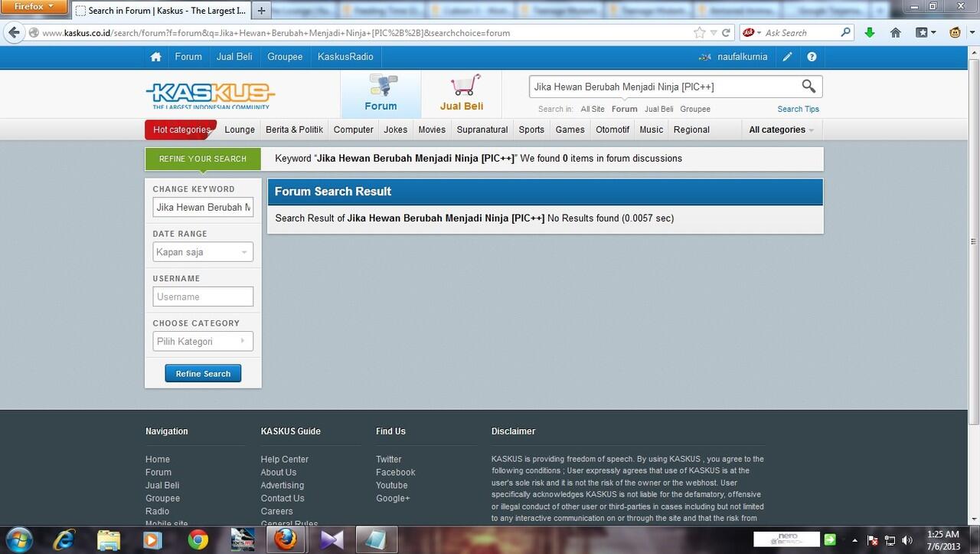The width and height of the screenshot is (980, 554).
Task: Show hidden tray icons arrow
Action: point(855,540)
